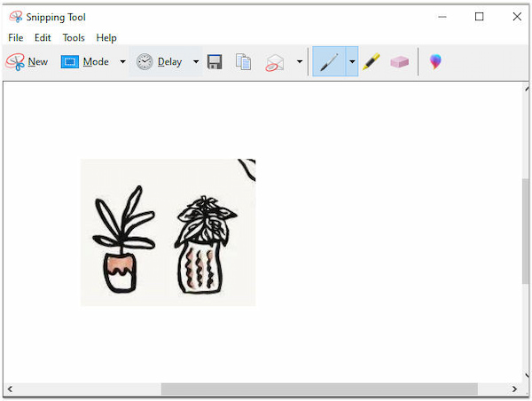Click the horizontal scrollbar right arrow
This screenshot has height=401, width=532.
point(514,389)
